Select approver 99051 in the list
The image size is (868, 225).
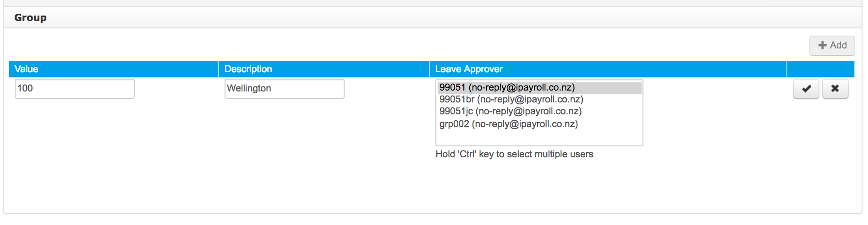(539, 88)
